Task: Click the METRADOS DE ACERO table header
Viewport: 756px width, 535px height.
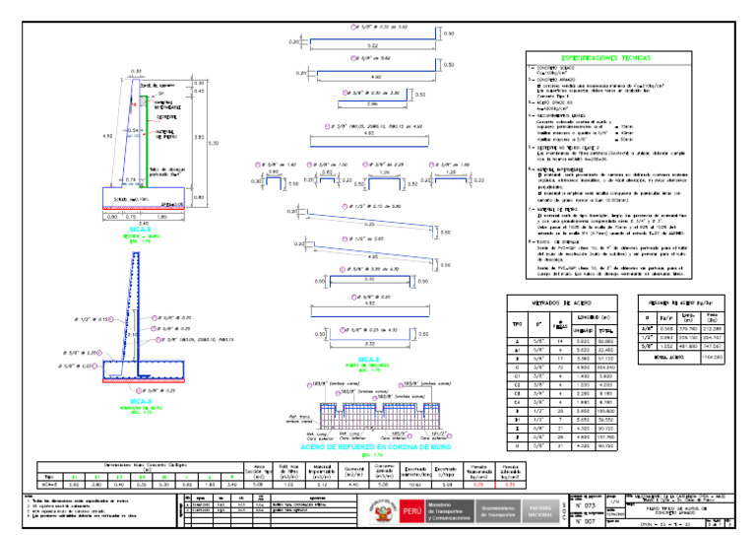Action: [562, 302]
